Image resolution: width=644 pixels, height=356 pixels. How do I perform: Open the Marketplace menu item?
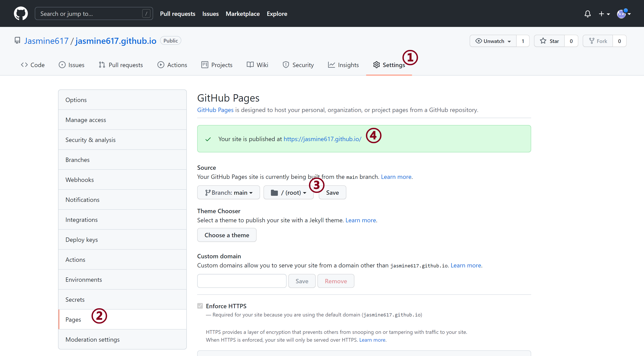(242, 14)
